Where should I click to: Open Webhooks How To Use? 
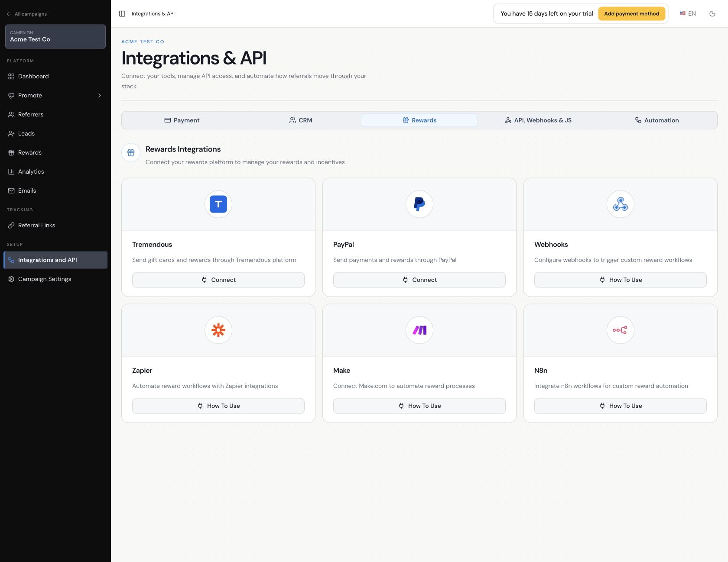tap(621, 280)
